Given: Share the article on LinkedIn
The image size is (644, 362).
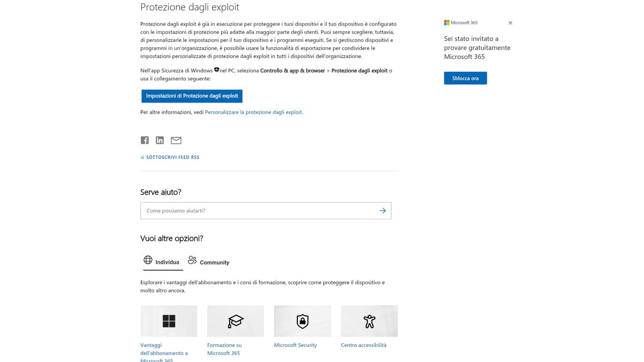Looking at the screenshot, I should [160, 140].
